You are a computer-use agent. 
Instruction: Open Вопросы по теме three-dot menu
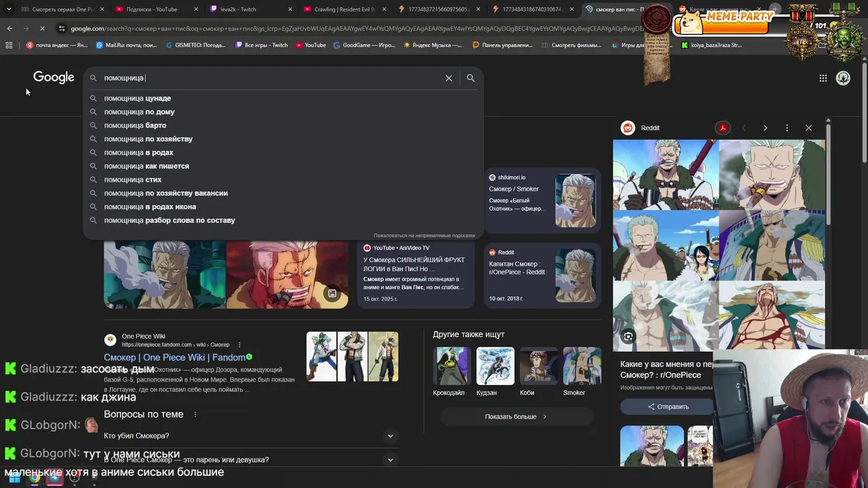(x=195, y=414)
